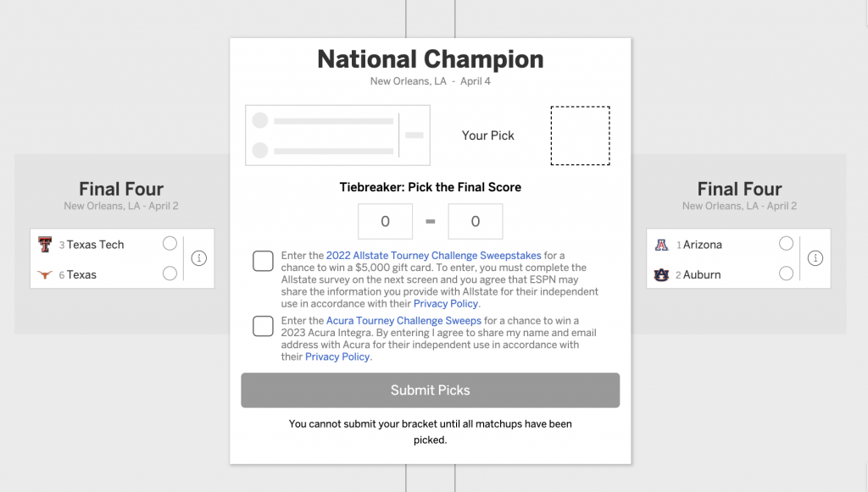The width and height of the screenshot is (868, 492).
Task: Pick Auburn in the Final Four
Action: click(x=786, y=273)
